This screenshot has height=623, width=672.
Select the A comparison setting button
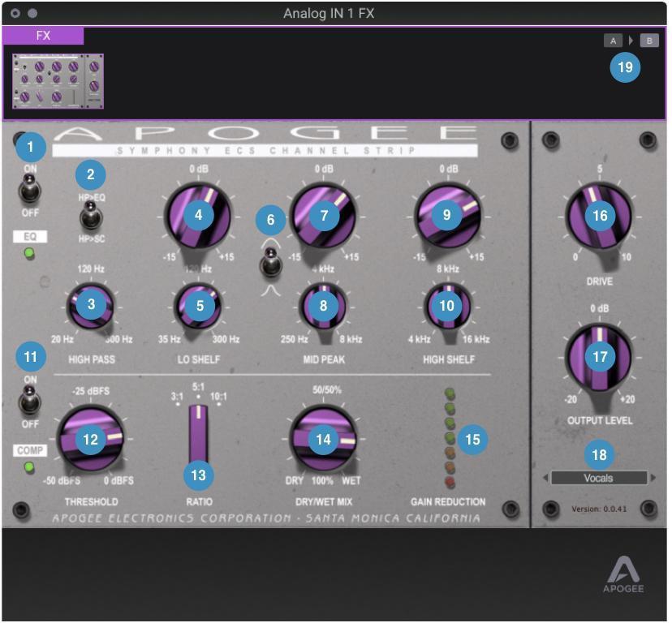tap(613, 41)
